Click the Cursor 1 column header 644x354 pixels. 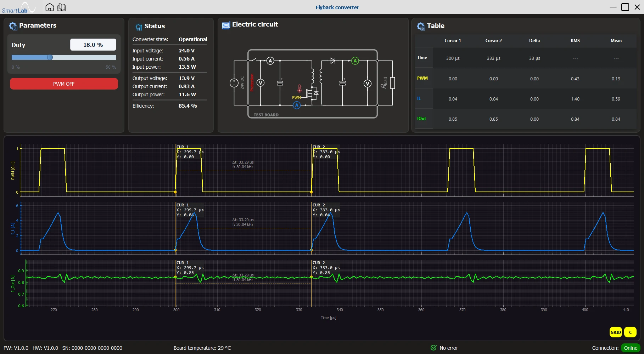coord(453,41)
